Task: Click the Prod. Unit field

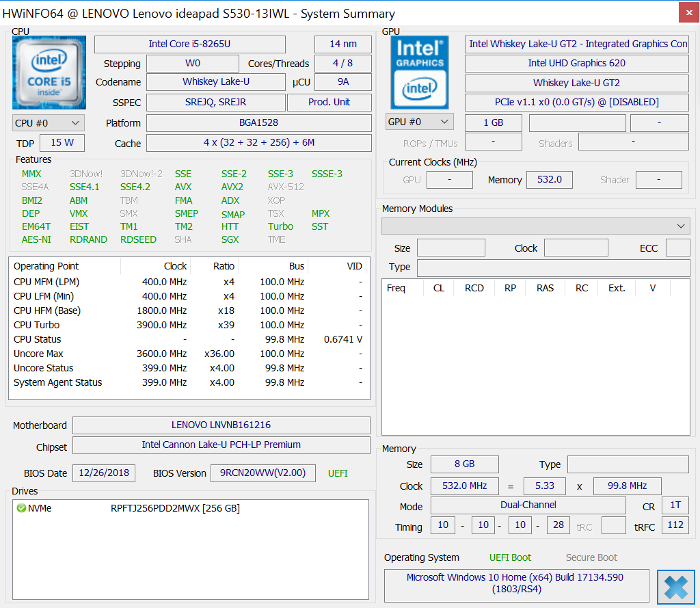Action: (x=329, y=103)
